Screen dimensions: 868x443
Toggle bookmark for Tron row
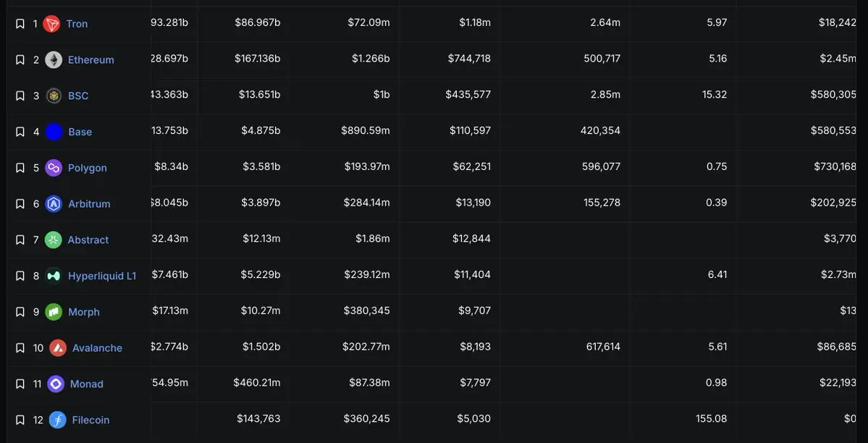point(20,24)
